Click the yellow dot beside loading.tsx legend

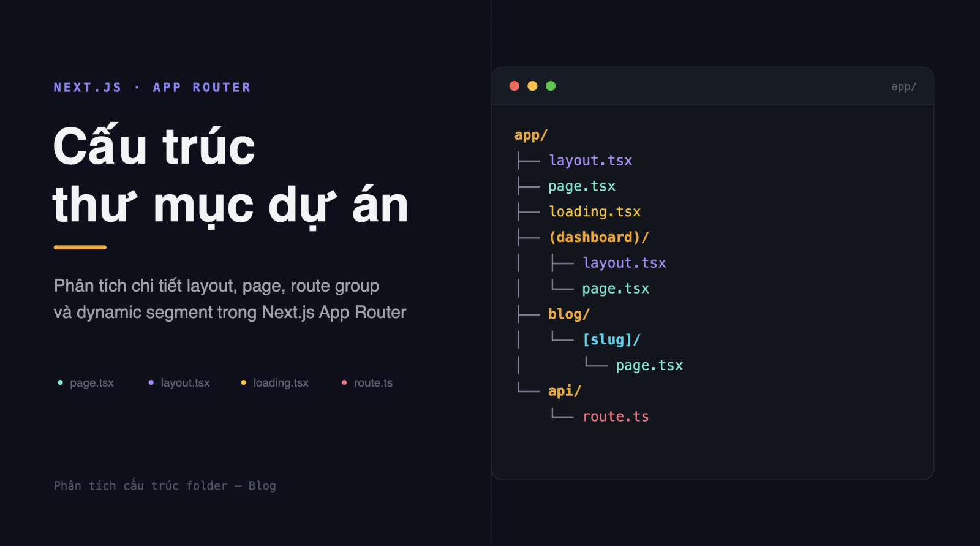click(243, 382)
